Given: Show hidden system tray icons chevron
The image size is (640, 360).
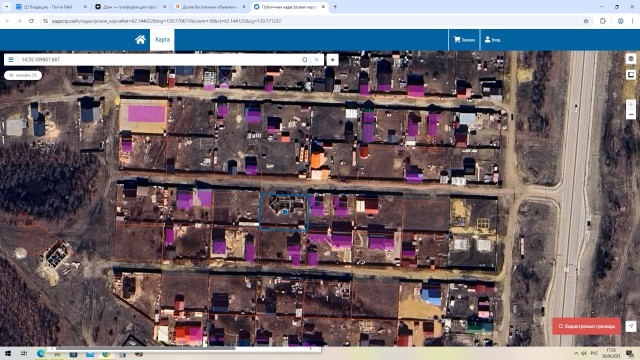Looking at the screenshot, I should click(x=576, y=353).
